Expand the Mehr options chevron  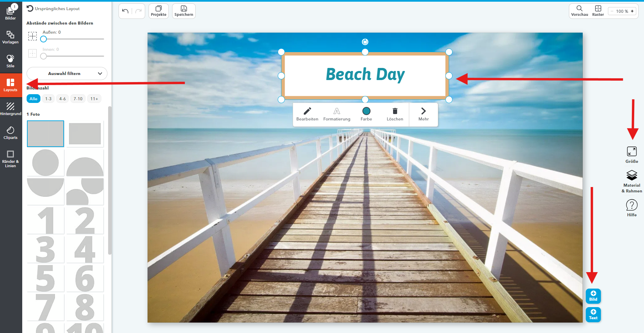(x=423, y=114)
